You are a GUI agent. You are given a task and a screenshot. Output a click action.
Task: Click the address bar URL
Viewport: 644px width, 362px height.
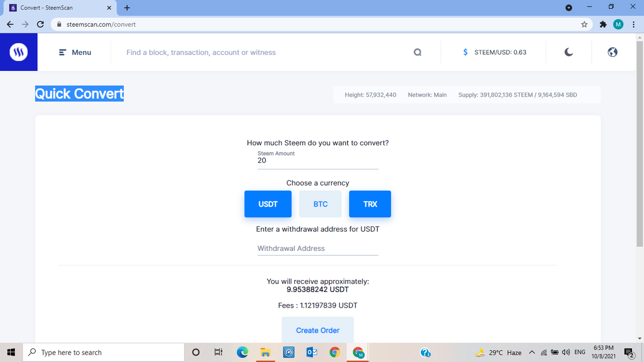(101, 24)
